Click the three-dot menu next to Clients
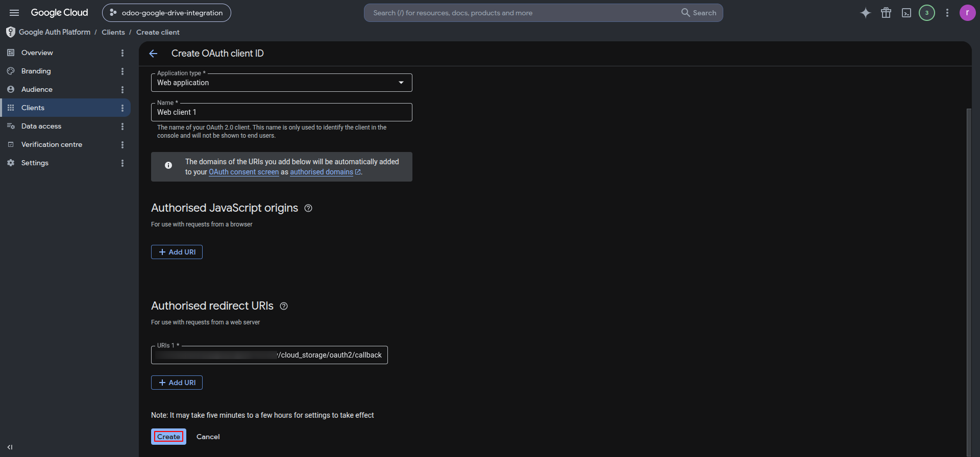Image resolution: width=980 pixels, height=457 pixels. [122, 108]
